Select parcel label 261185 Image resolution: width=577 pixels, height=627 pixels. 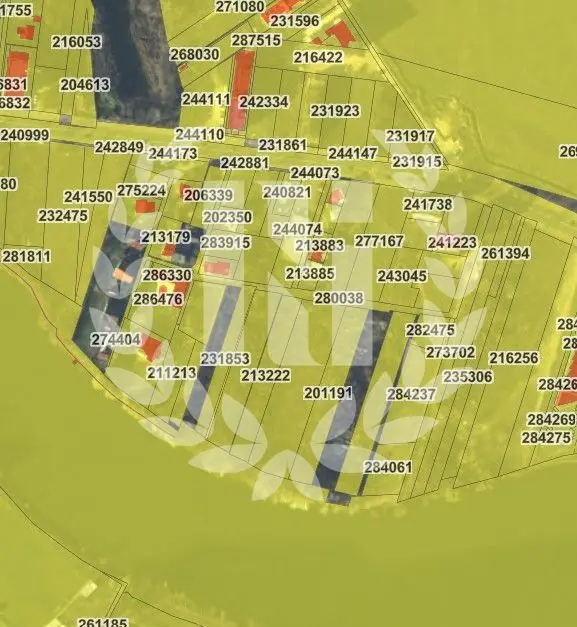pos(103,622)
